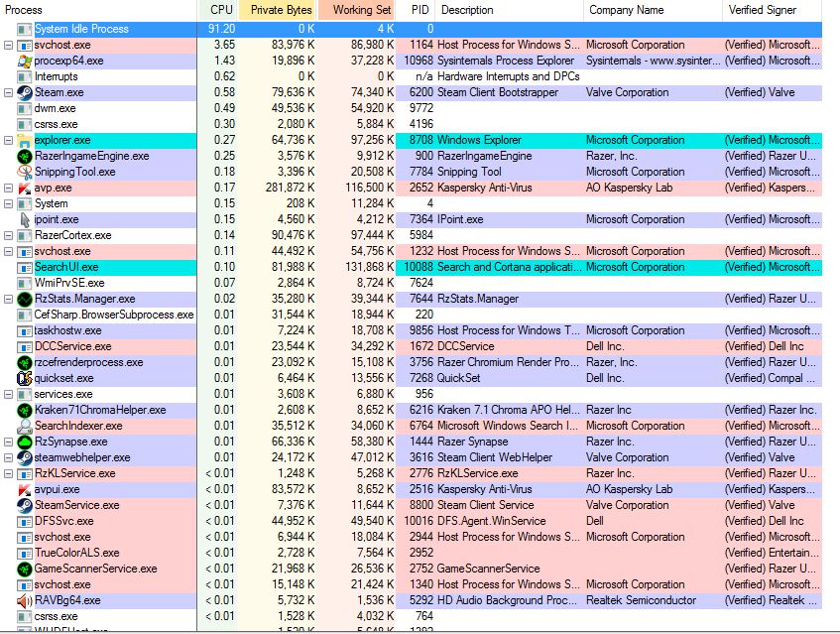Sort by the Working Set column
840x634 pixels.
[x=356, y=10]
